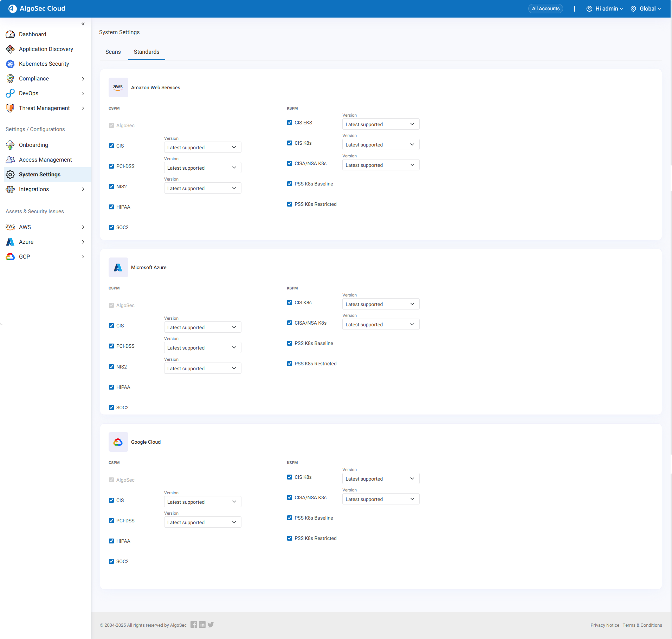The height and width of the screenshot is (639, 672).
Task: Open Azure CISA/NSA K8s Version dropdown
Action: 381,325
